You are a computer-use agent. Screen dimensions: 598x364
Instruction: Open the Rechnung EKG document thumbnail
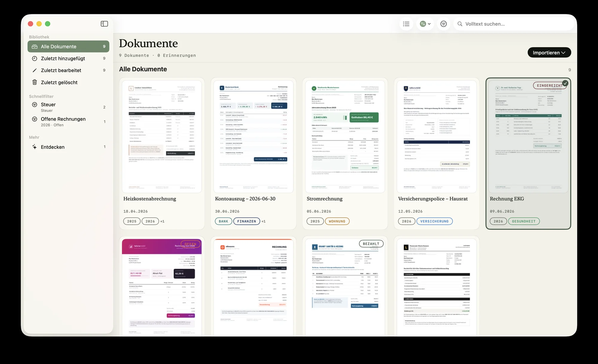528,137
